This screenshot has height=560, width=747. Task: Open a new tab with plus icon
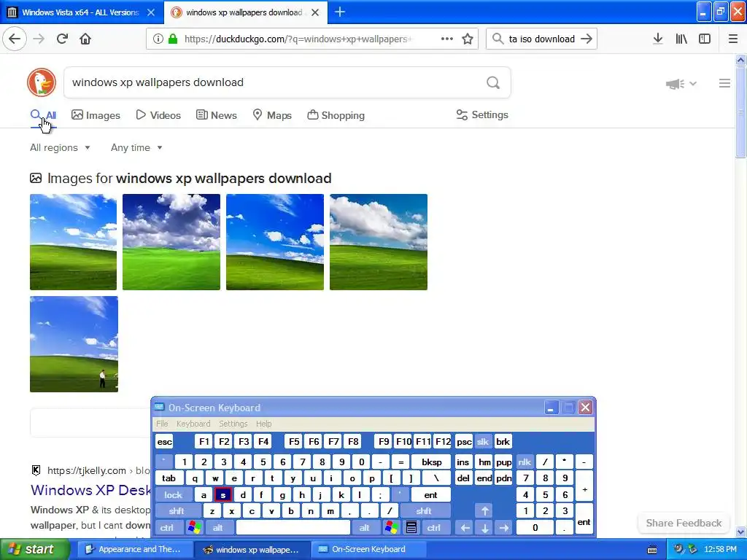click(x=340, y=12)
